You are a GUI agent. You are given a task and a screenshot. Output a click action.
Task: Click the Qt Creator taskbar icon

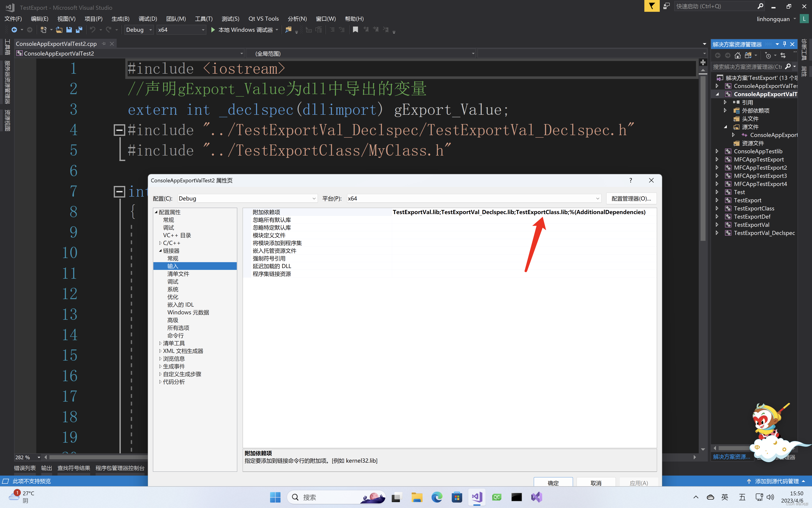(x=497, y=497)
